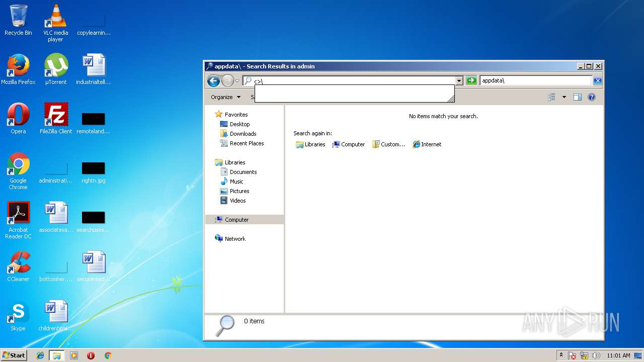Open Chrome from the taskbar

click(108, 355)
